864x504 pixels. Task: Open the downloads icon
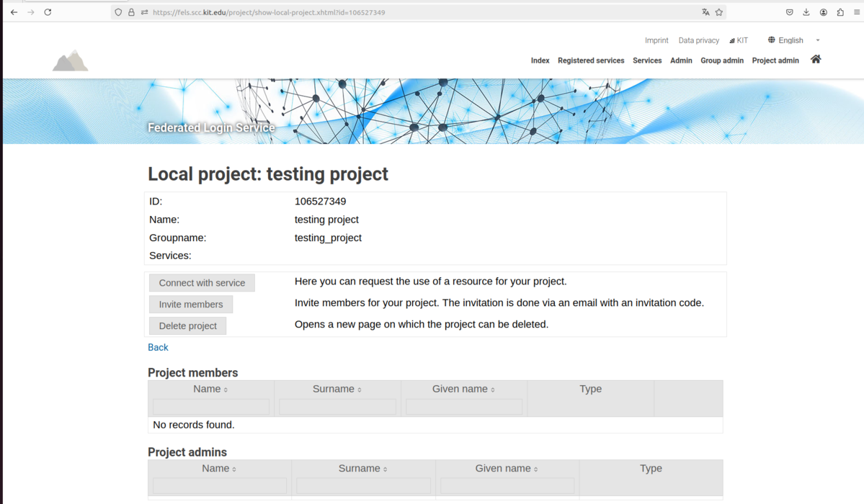point(806,12)
